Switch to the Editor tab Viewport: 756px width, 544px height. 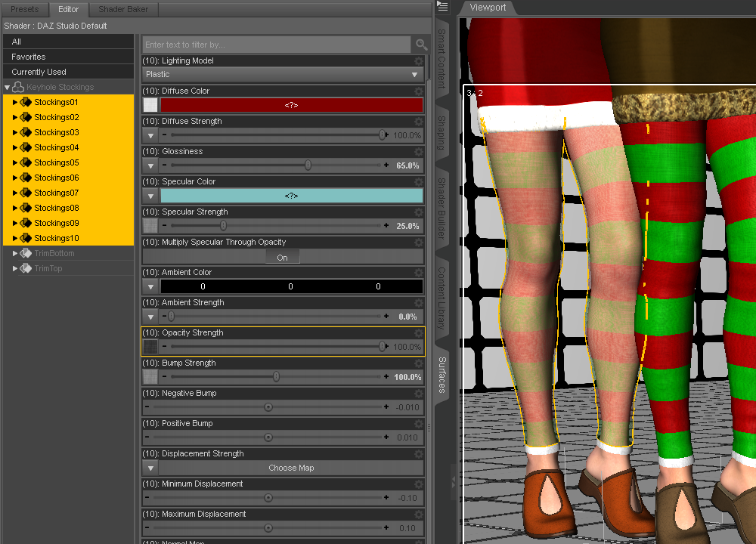click(x=69, y=9)
